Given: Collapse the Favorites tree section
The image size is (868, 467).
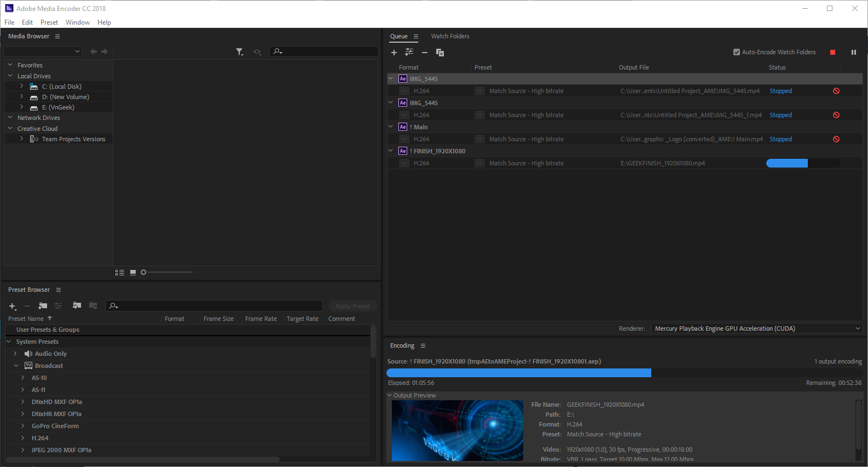Looking at the screenshot, I should pyautogui.click(x=10, y=65).
